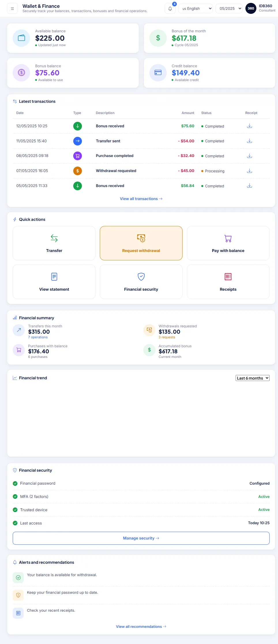Download receipt for Purchase completed
Image resolution: width=278 pixels, height=644 pixels.
click(x=249, y=156)
